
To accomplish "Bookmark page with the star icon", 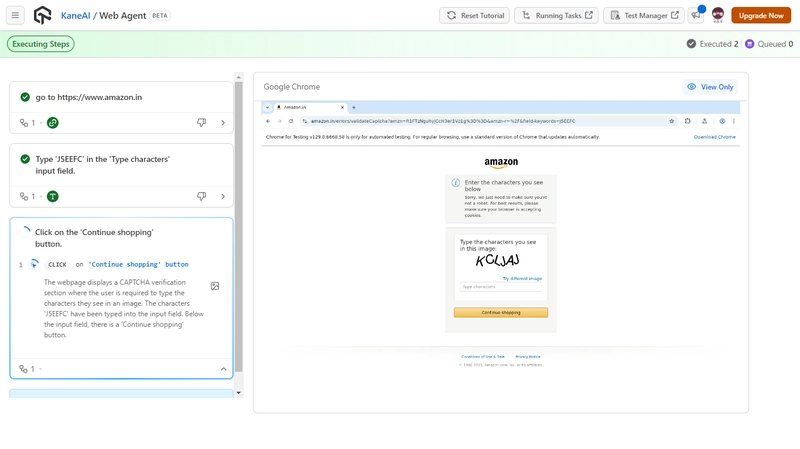I will pos(671,121).
